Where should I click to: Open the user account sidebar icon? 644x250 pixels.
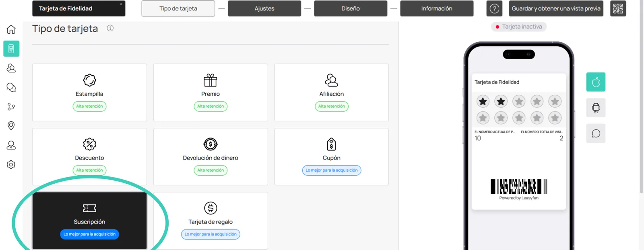coord(11,145)
